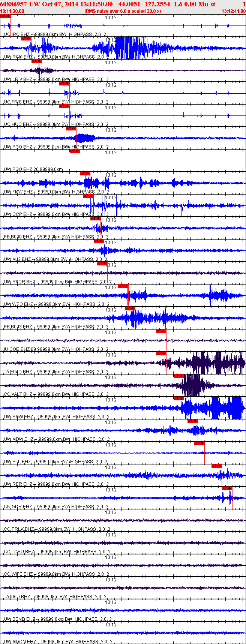Screen dimensions: 246x644
Task: Click the start time label 13:11:30.00
Action: 12,11
